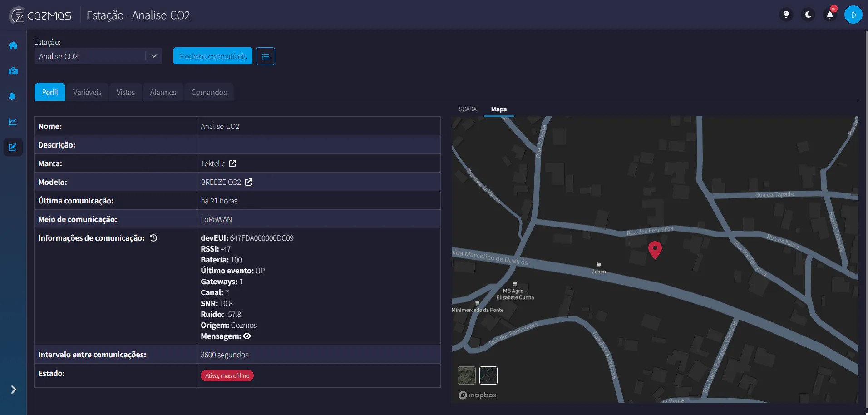The width and height of the screenshot is (868, 415).
Task: Open user avatar D menu
Action: 853,15
